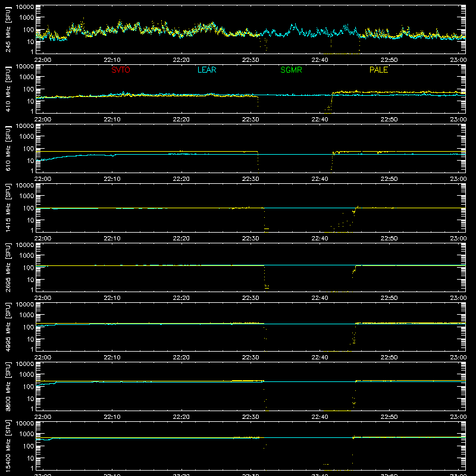Click the '610 MHz [SFU]' axis title

coord(8,148)
